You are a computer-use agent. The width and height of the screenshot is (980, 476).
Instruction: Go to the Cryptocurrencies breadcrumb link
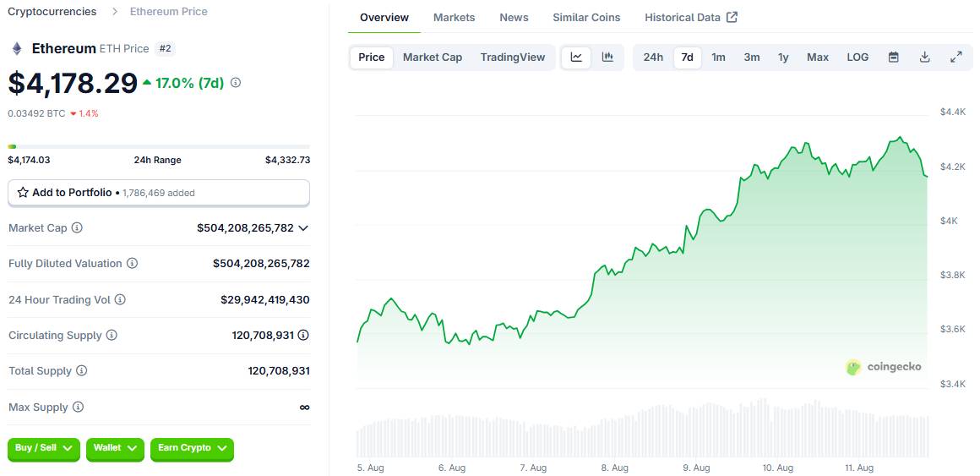click(52, 11)
